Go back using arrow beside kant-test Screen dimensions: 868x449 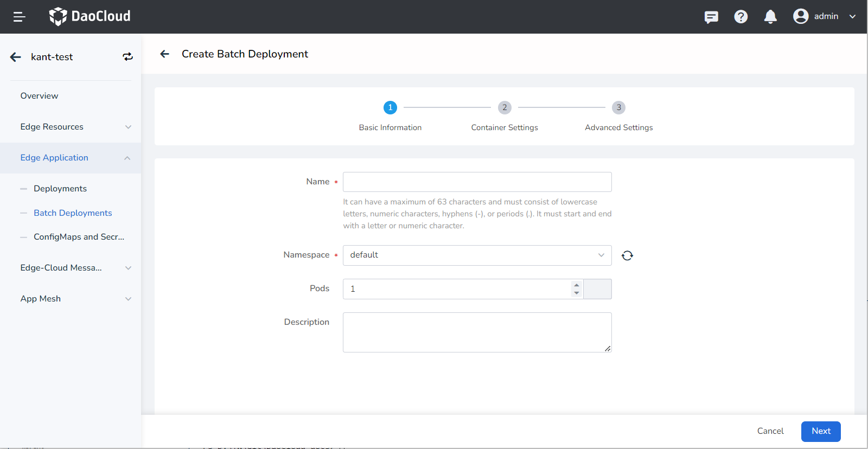pyautogui.click(x=16, y=57)
